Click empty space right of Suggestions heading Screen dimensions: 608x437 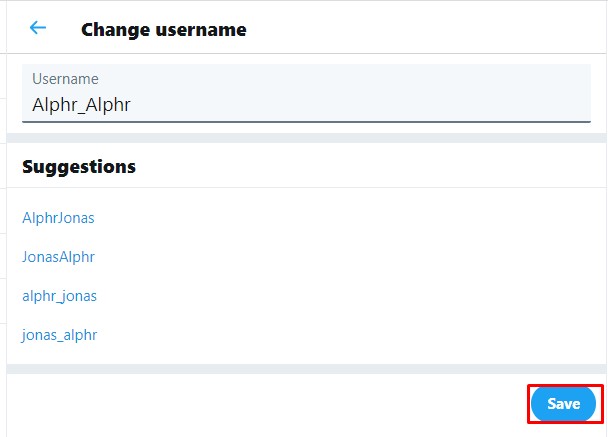pos(368,167)
